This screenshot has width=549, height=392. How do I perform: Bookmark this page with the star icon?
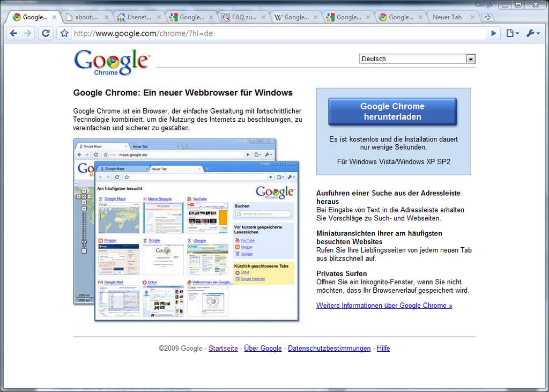tap(64, 33)
